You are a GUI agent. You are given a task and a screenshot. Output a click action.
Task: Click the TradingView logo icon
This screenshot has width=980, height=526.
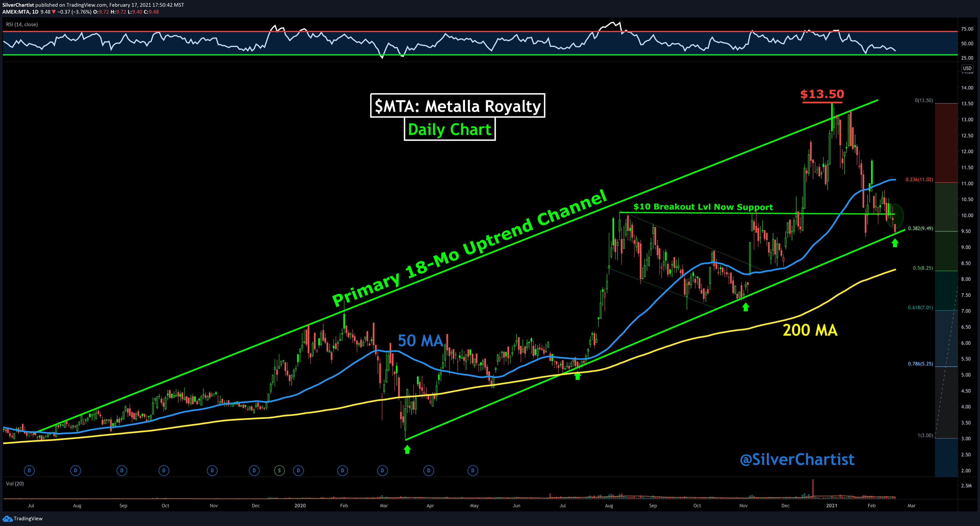(x=7, y=518)
